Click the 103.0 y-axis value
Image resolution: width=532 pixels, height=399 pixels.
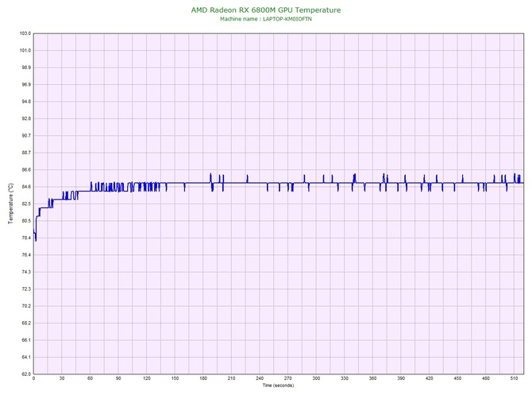click(25, 33)
